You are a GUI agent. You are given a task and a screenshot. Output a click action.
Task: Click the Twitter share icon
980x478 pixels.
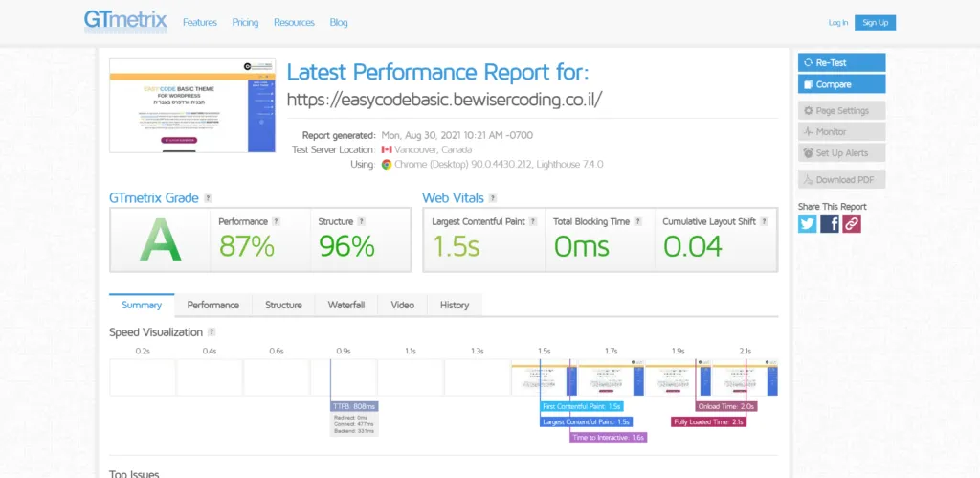point(808,223)
